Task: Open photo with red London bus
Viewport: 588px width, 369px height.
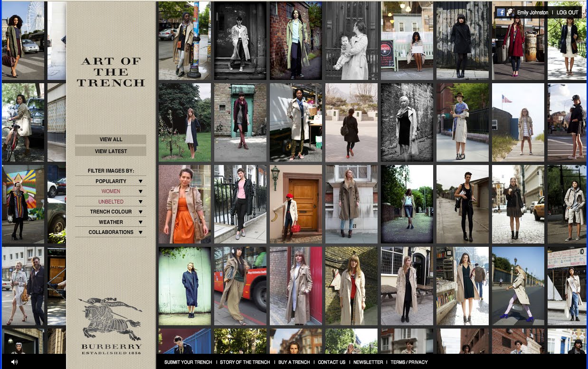Action: coord(240,286)
